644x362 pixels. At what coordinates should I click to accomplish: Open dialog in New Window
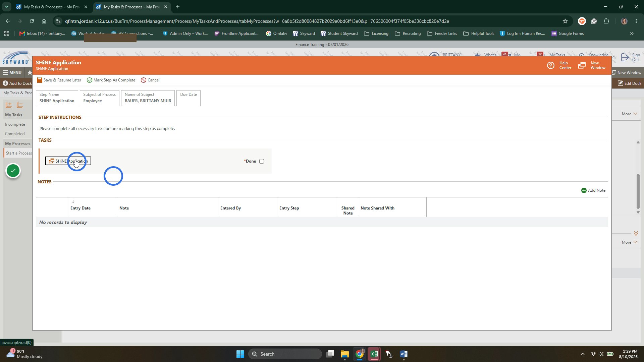point(592,65)
